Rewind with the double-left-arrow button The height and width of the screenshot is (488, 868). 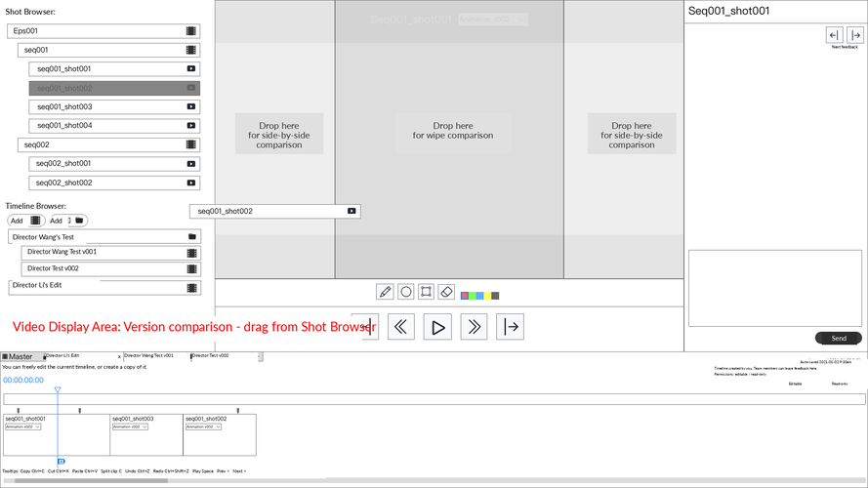(400, 327)
